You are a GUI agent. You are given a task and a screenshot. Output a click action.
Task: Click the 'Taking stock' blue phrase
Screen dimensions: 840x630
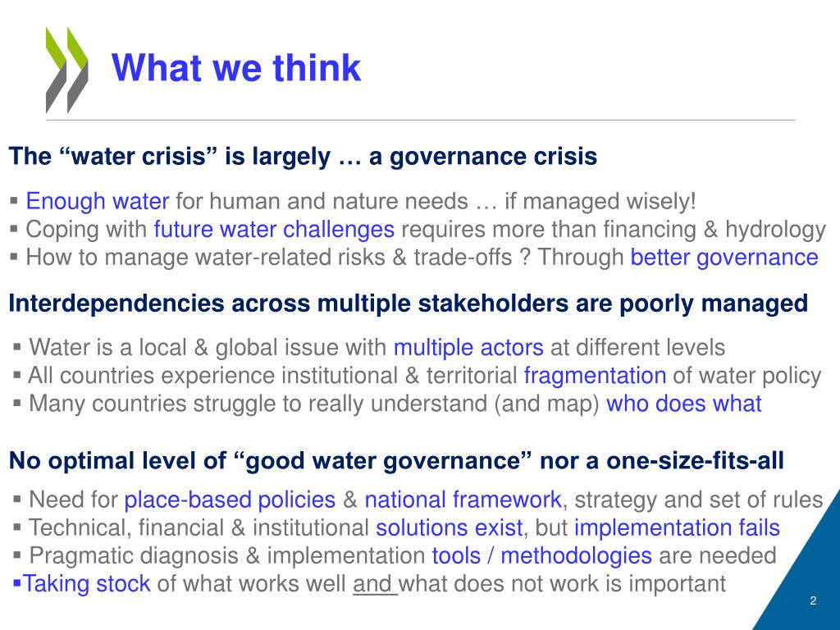pos(86,583)
